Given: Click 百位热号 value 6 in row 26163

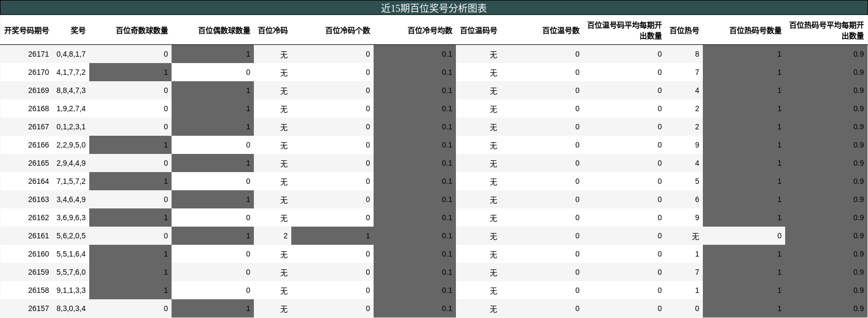Looking at the screenshot, I should coord(697,199).
